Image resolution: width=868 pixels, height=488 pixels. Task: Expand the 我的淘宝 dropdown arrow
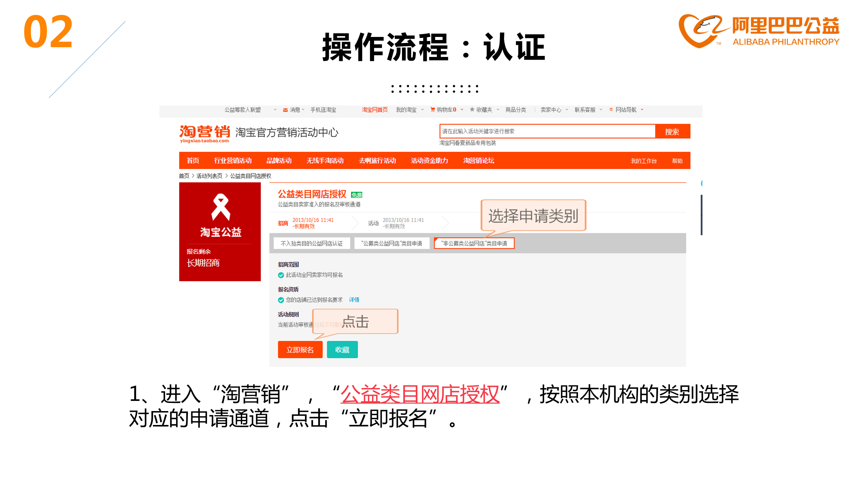[422, 110]
